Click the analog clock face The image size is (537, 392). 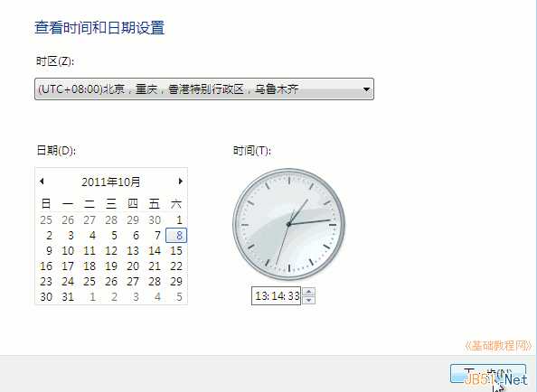(x=289, y=224)
